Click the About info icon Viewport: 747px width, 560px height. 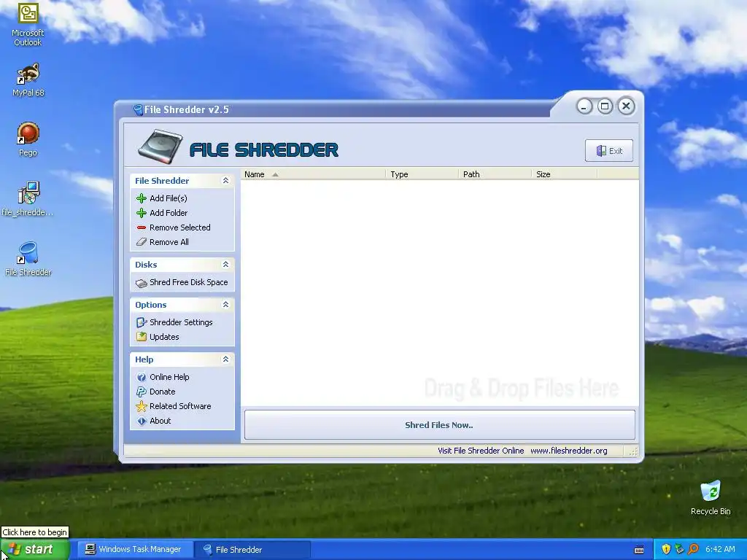point(142,421)
